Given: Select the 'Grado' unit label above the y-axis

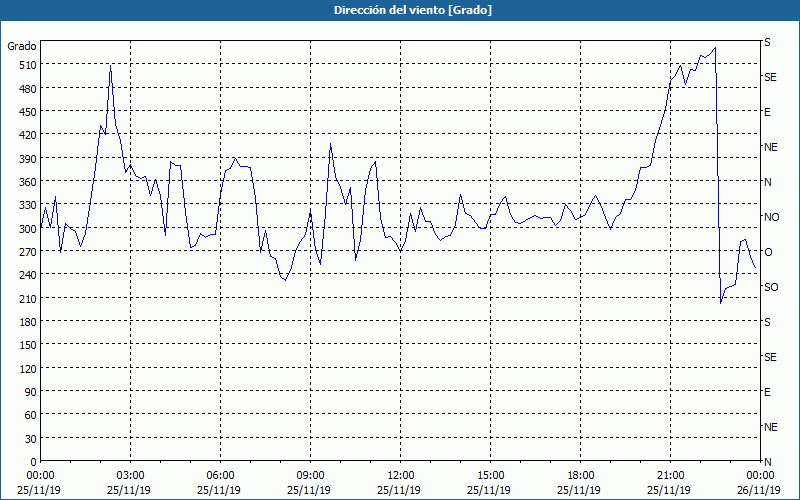Looking at the screenshot, I should tap(22, 46).
